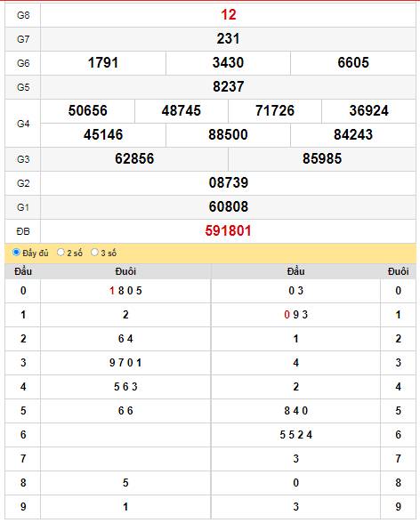Click the G7 result 231
The height and width of the screenshot is (523, 420).
click(x=228, y=39)
